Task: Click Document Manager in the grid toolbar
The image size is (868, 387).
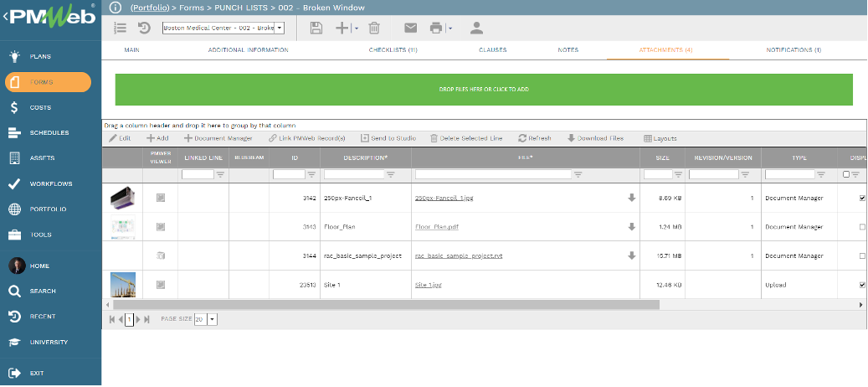Action: [218, 138]
